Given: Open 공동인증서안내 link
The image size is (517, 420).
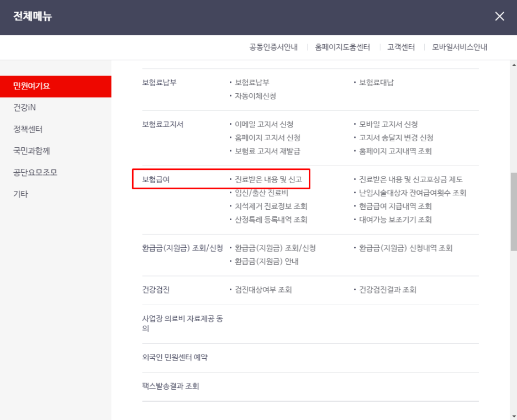Looking at the screenshot, I should click(273, 47).
